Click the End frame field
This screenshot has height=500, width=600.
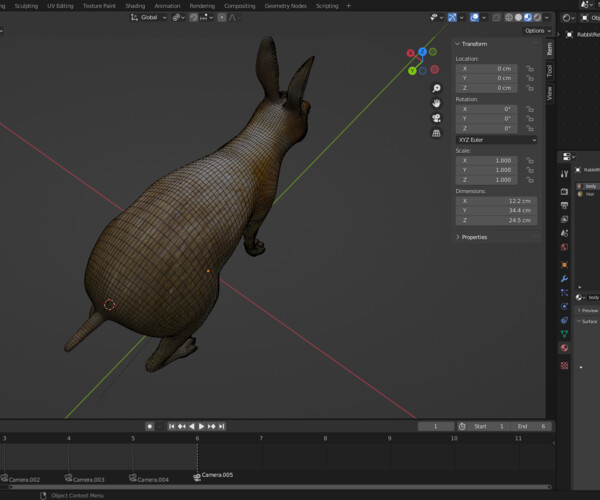pos(532,427)
